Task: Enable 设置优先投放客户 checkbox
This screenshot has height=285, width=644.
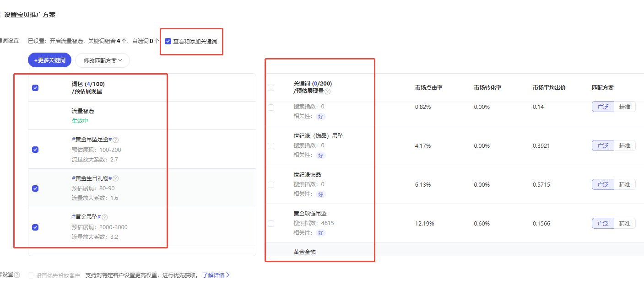Action: tap(31, 275)
